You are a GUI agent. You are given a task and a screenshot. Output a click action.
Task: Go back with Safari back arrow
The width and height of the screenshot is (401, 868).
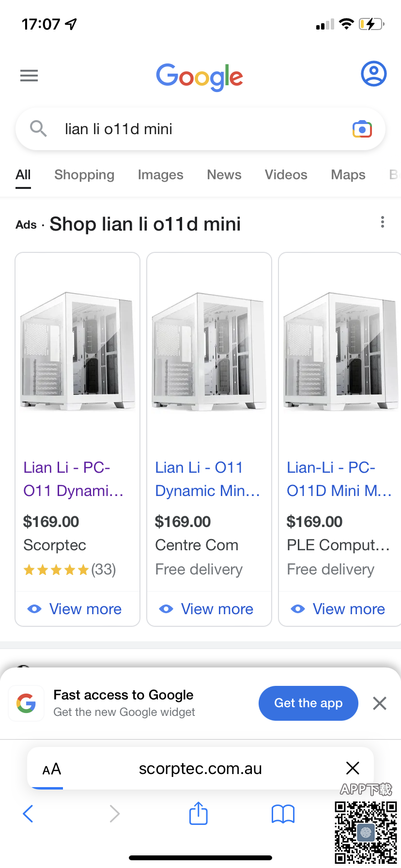coord(29,814)
